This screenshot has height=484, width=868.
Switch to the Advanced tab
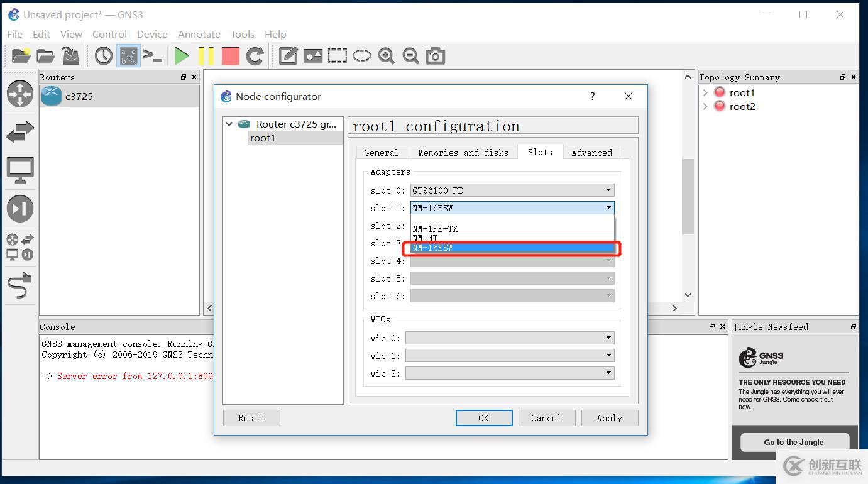pyautogui.click(x=592, y=153)
